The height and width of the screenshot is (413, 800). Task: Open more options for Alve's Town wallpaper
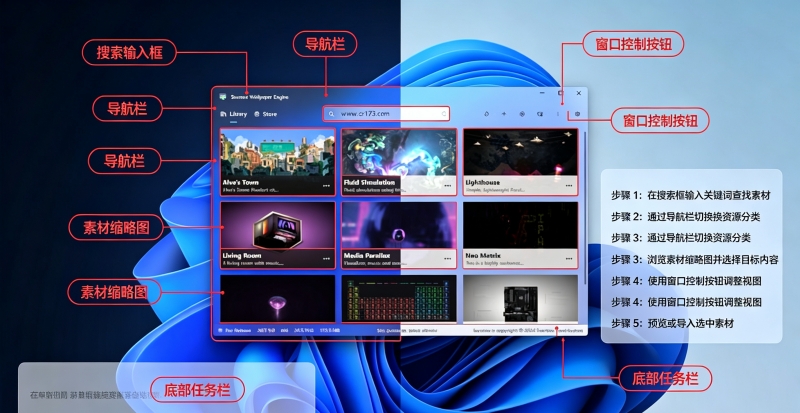tap(327, 186)
